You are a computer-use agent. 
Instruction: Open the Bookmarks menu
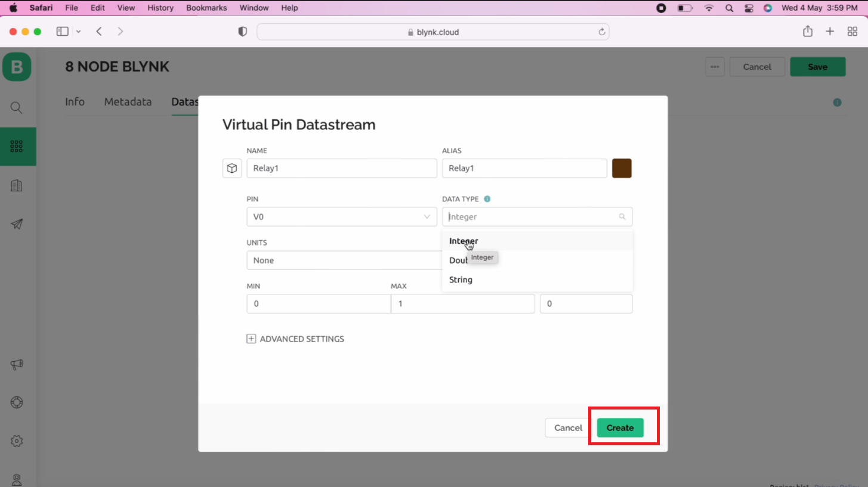(x=206, y=8)
